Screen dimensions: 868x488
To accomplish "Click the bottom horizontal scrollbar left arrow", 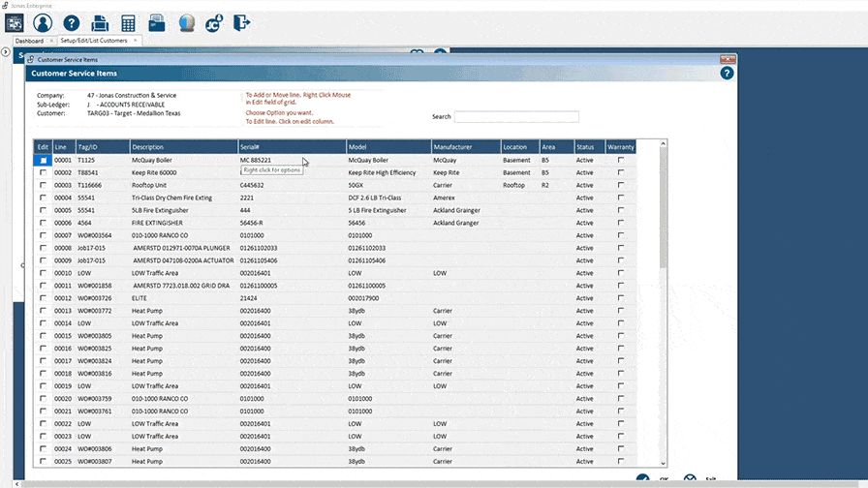I will (x=17, y=484).
